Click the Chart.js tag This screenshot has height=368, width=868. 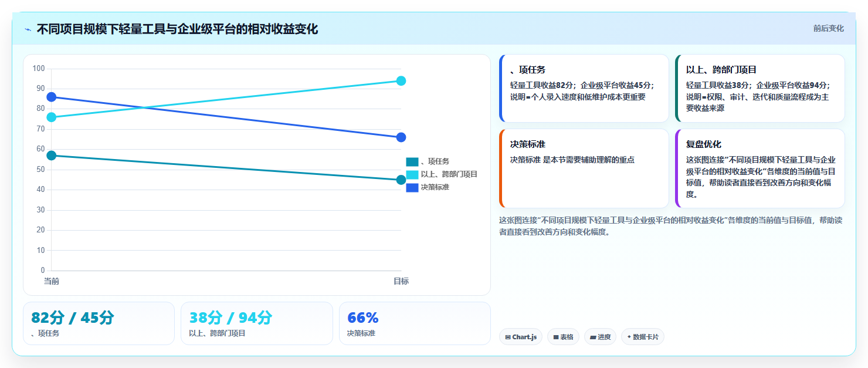point(521,337)
